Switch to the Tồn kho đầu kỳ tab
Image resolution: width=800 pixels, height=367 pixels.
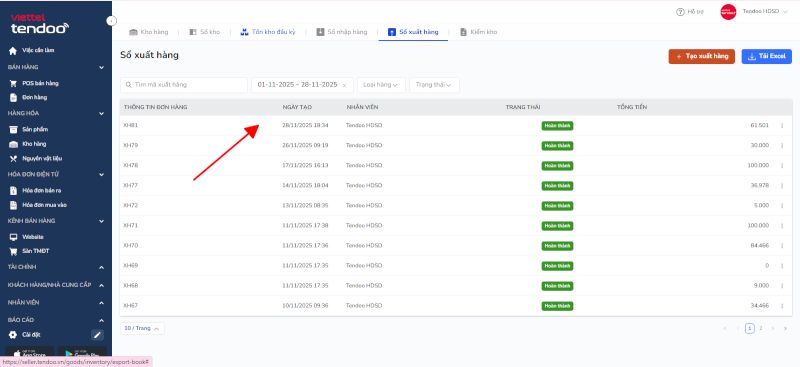point(268,32)
